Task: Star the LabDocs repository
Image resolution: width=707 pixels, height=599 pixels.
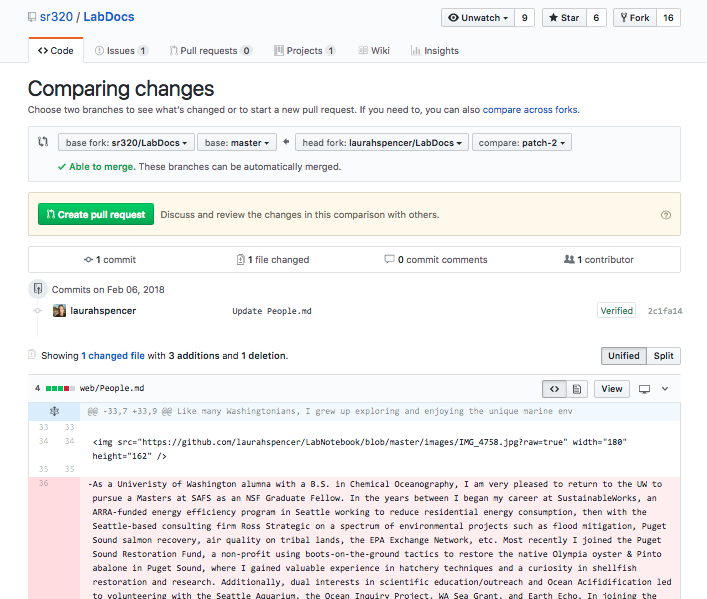Action: [564, 18]
